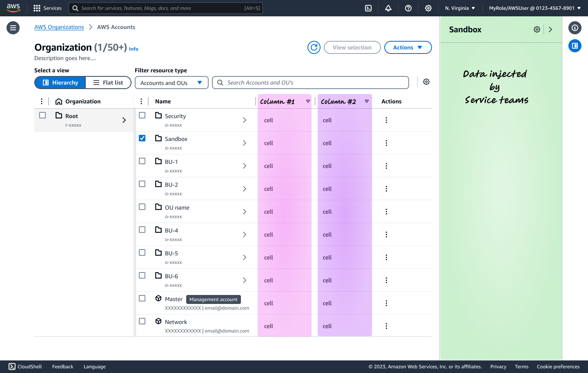Launch CloudShell from top bar icon
This screenshot has width=588, height=373.
pos(368,8)
